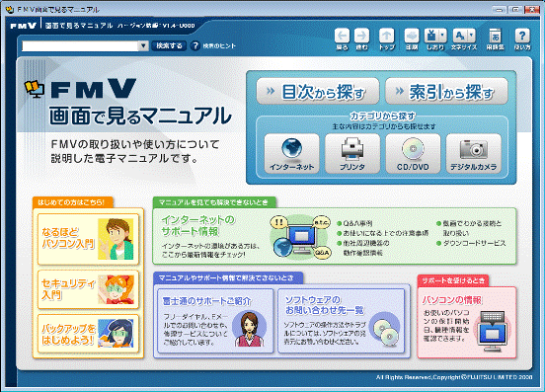Viewport: 545px width, 392px height.
Task: Select the プリンタ printer category
Action: point(352,153)
